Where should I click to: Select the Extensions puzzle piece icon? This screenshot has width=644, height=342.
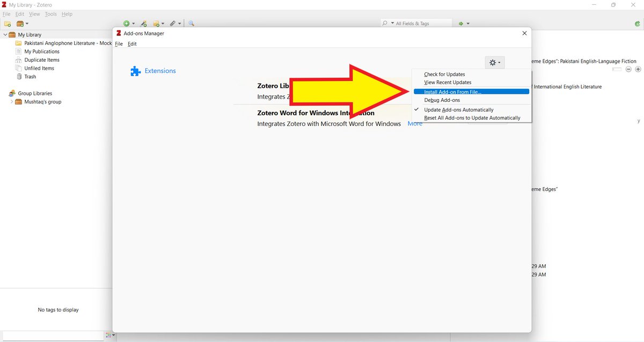tap(136, 71)
